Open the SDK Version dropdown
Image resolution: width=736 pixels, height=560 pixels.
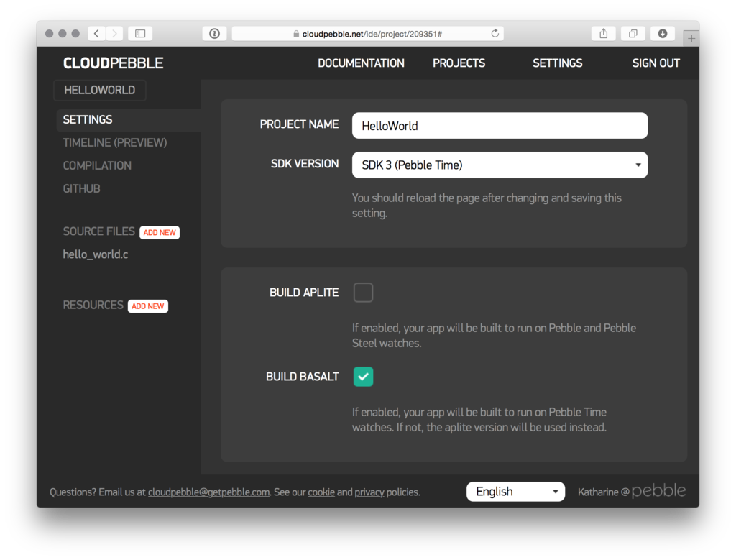500,165
